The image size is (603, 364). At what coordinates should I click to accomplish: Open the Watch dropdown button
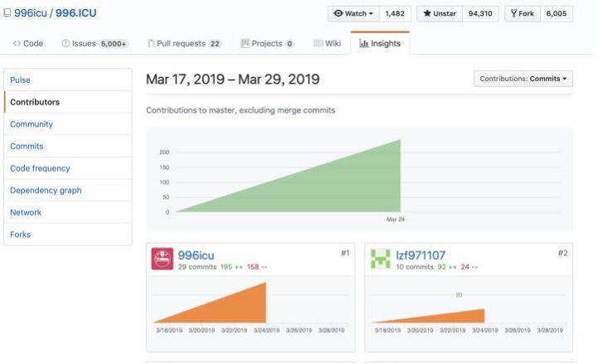coord(354,13)
